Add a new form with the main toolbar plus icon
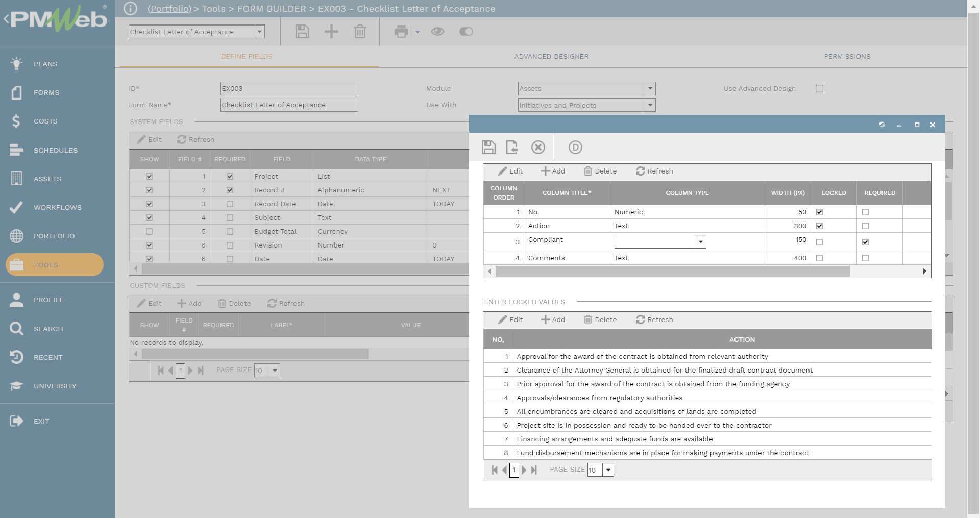 pyautogui.click(x=331, y=32)
